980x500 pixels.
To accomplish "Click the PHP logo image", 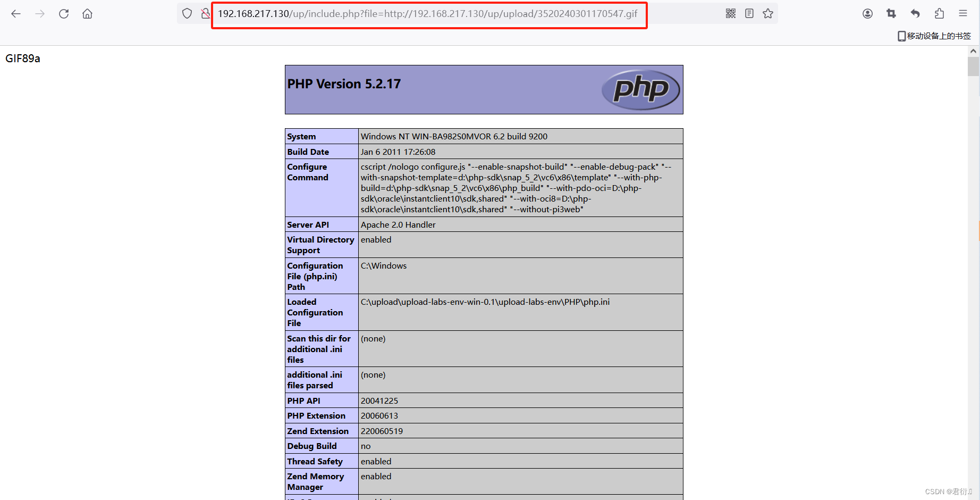I will click(640, 89).
